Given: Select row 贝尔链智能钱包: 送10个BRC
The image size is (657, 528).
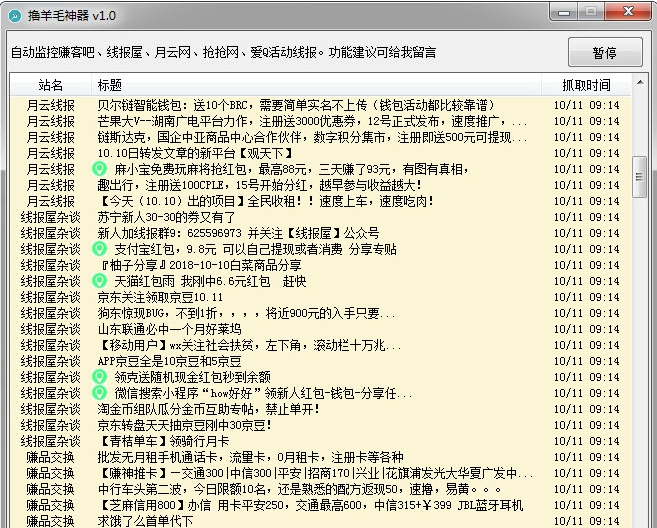Looking at the screenshot, I should click(x=321, y=105).
